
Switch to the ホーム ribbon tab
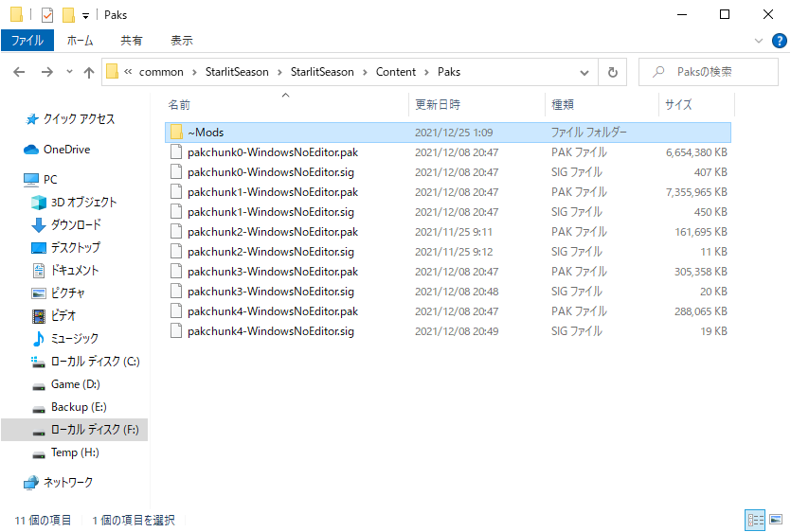coord(81,41)
